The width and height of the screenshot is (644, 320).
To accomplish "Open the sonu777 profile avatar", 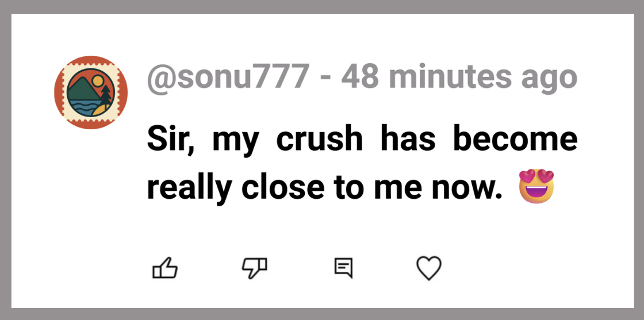I will (x=91, y=92).
